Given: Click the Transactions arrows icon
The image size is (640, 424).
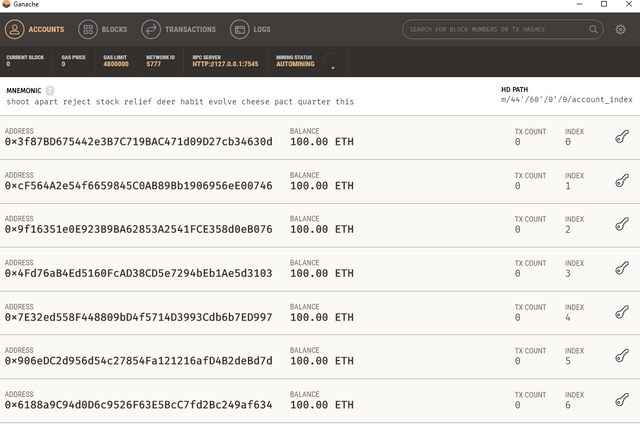Looking at the screenshot, I should pyautogui.click(x=151, y=29).
